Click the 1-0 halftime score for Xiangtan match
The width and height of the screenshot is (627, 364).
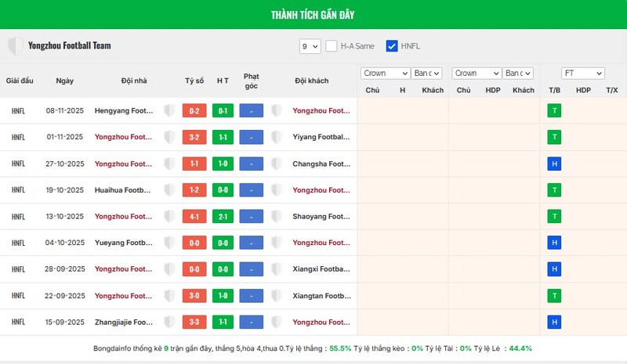(223, 296)
